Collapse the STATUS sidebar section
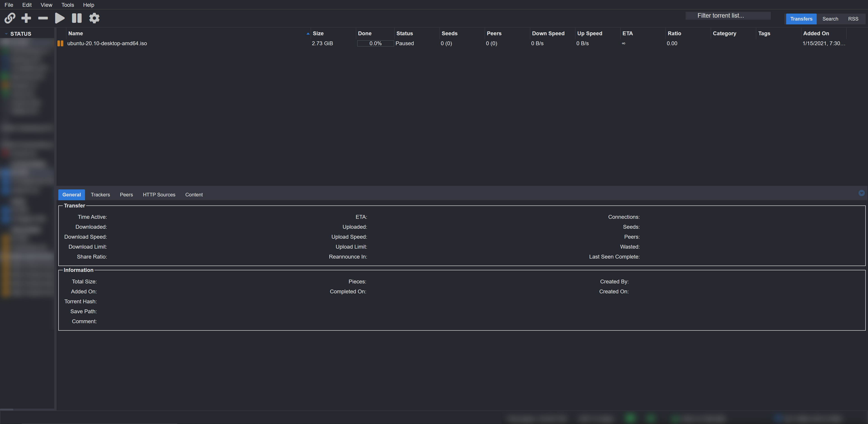Screen dimensions: 868x424 coord(6,34)
